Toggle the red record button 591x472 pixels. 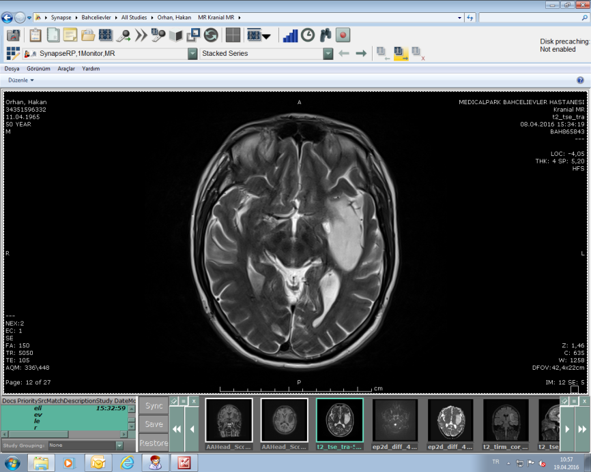click(x=343, y=35)
